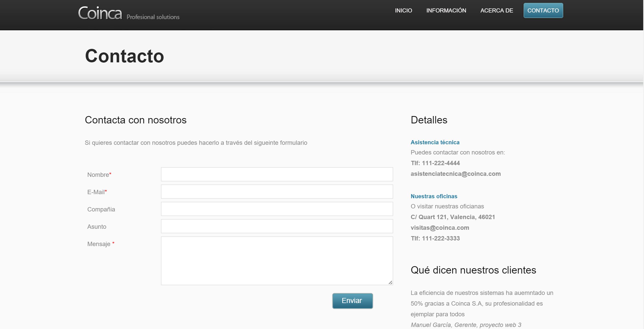Focus the E-Mail text field
This screenshot has height=329, width=644.
[277, 192]
